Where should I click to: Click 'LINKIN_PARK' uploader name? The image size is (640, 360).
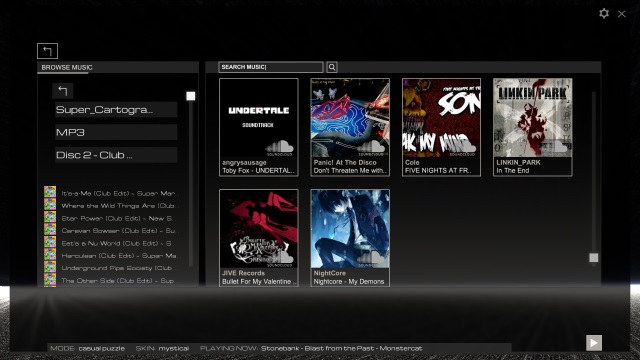pos(518,163)
